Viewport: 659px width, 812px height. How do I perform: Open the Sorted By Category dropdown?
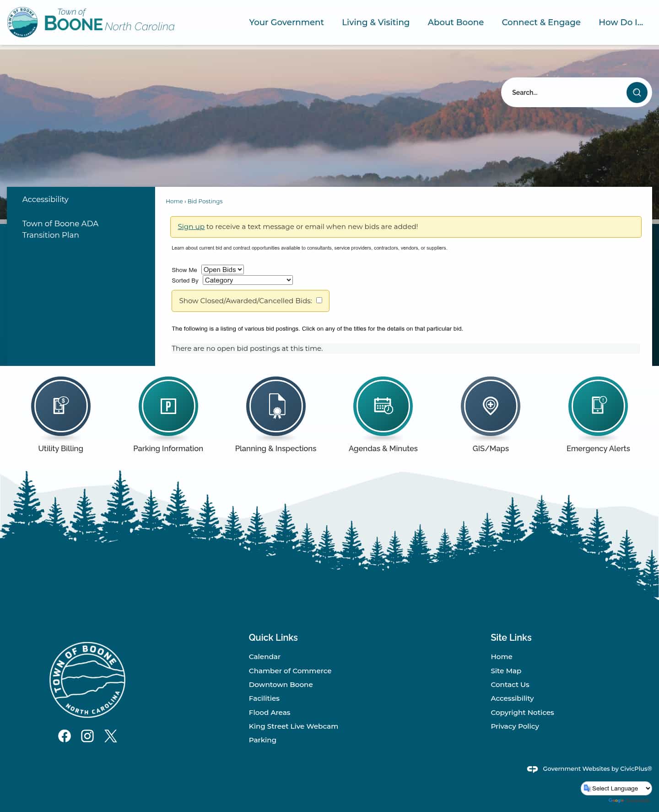[248, 280]
